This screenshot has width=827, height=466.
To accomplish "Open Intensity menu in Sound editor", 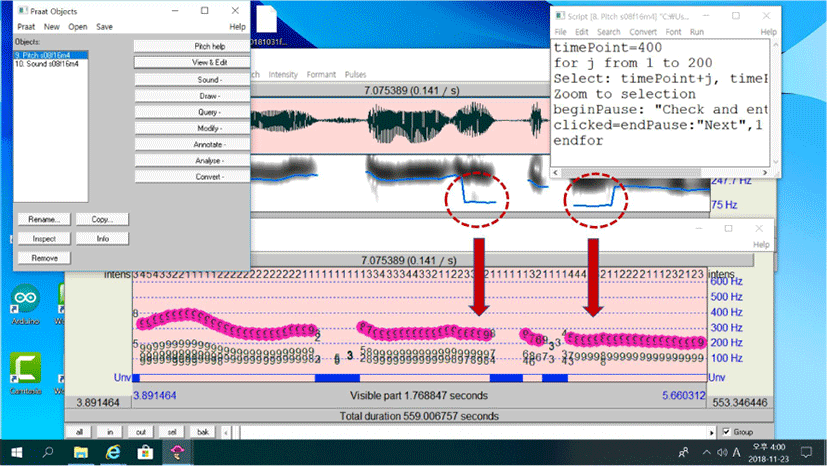I will click(283, 75).
